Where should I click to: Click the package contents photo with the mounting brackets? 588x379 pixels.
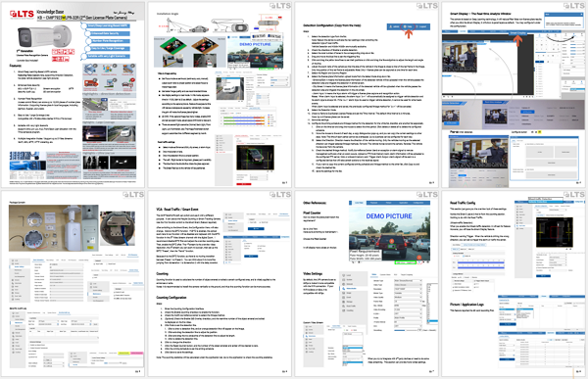(54, 228)
